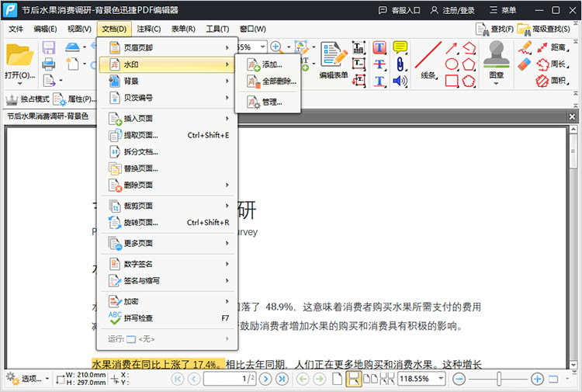The image size is (582, 392).
Task: Select 拆分文档... menu item
Action: point(167,152)
